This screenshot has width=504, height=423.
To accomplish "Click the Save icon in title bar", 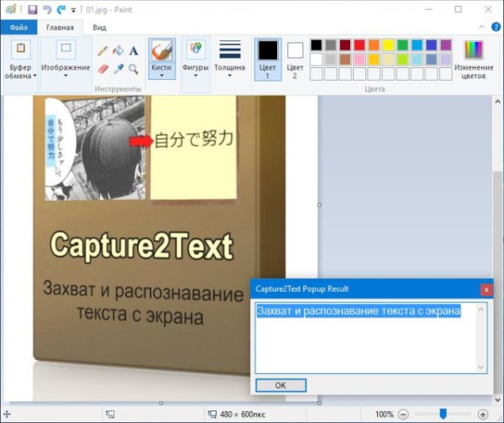I will [x=32, y=9].
